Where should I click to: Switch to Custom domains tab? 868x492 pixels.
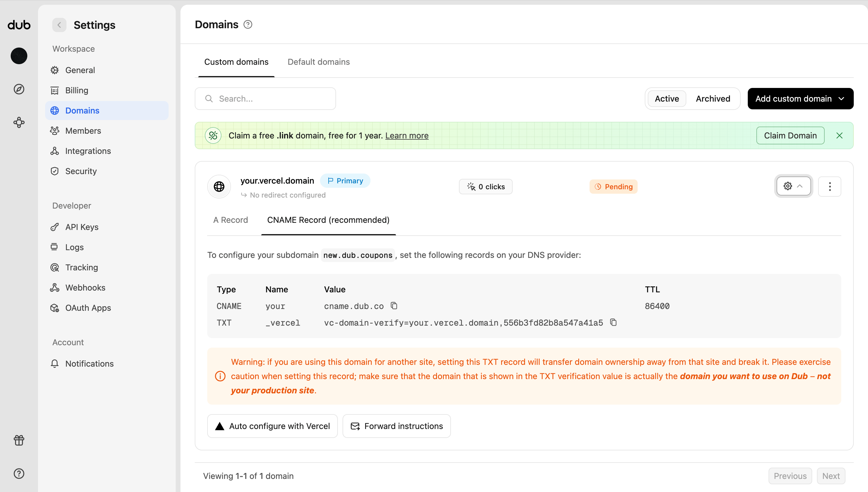coord(236,62)
